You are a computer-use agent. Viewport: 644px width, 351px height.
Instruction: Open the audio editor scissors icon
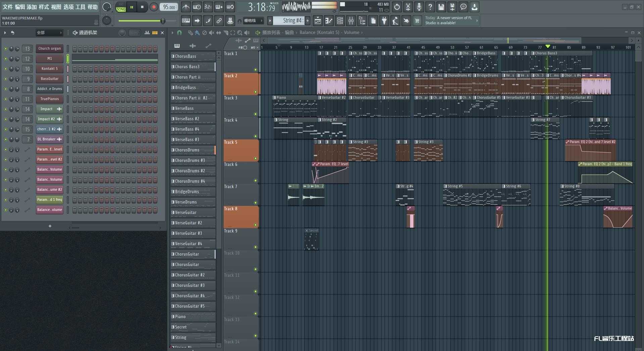[408, 7]
